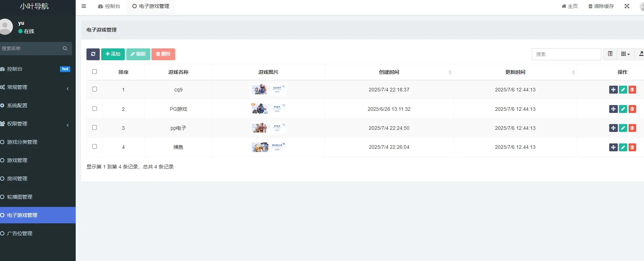The image size is (644, 261).
Task: Click green edit pencil icon for PG游戏 row
Action: point(623,109)
